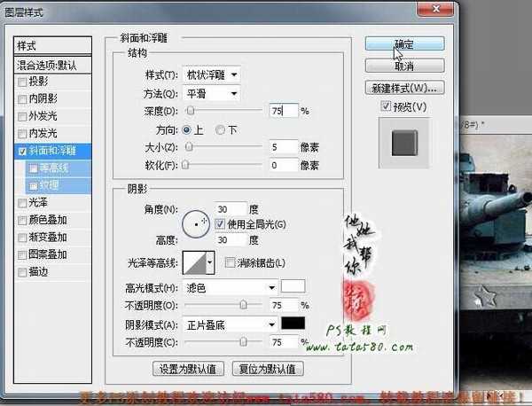This screenshot has height=406, width=532.
Task: Expand the 高光模式 dropdown 滤色
Action: 229,287
